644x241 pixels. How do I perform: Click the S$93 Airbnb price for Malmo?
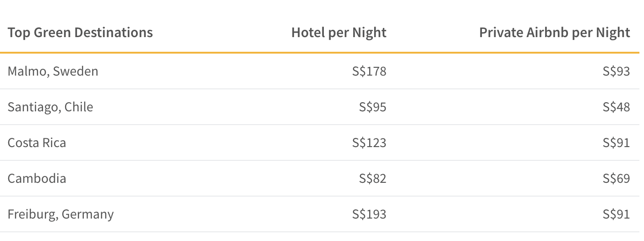616,71
